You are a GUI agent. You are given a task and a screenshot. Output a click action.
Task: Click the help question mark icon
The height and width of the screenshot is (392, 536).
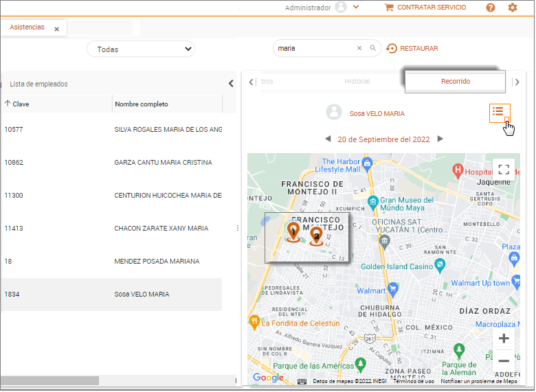(491, 8)
